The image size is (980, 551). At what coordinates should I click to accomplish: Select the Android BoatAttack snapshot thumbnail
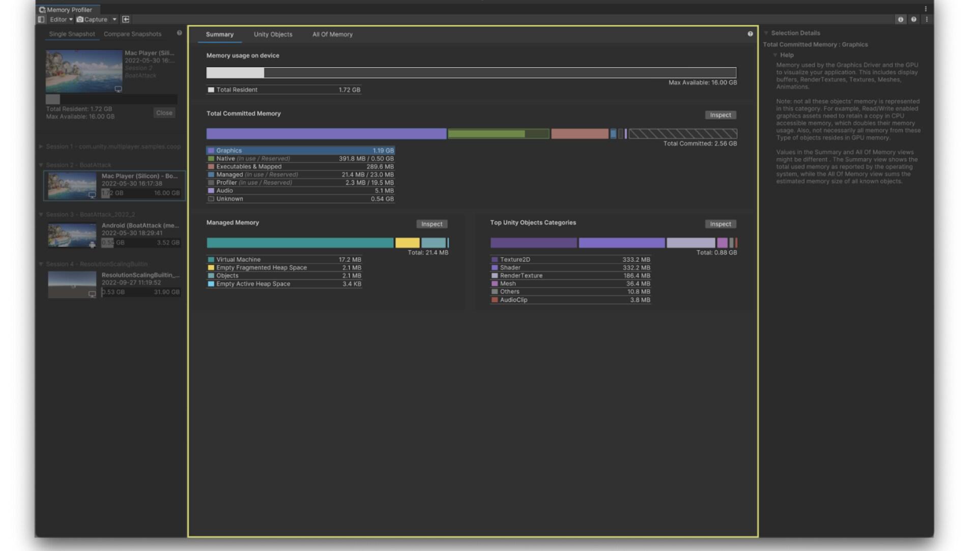72,235
